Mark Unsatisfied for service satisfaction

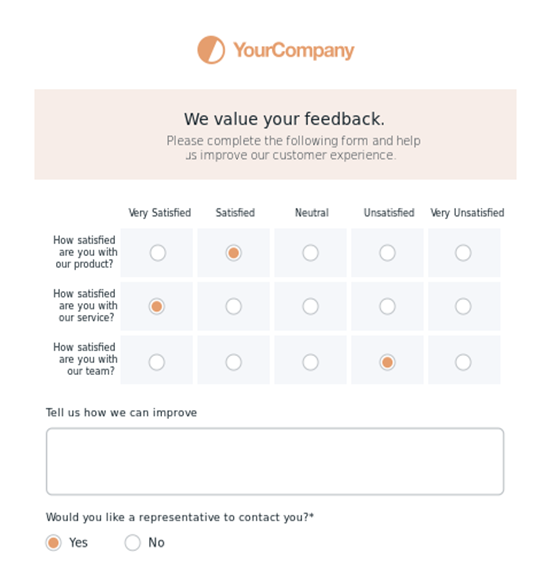(x=387, y=306)
